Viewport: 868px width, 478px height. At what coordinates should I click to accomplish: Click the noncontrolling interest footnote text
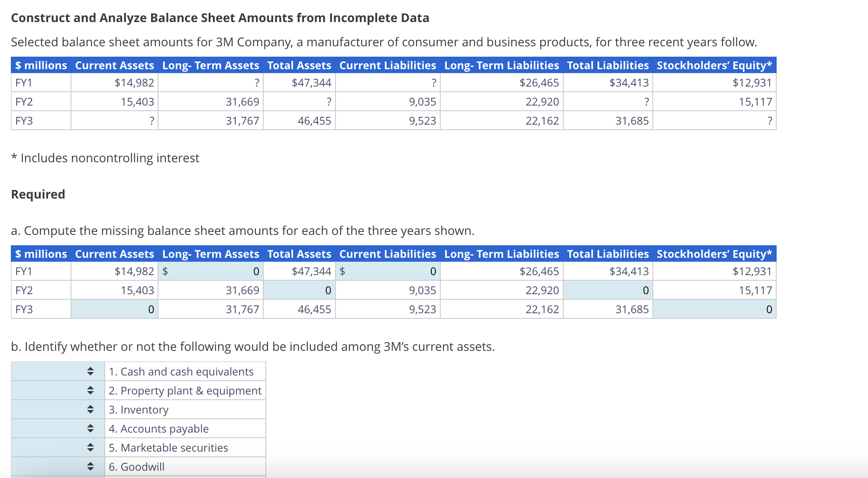pyautogui.click(x=105, y=158)
